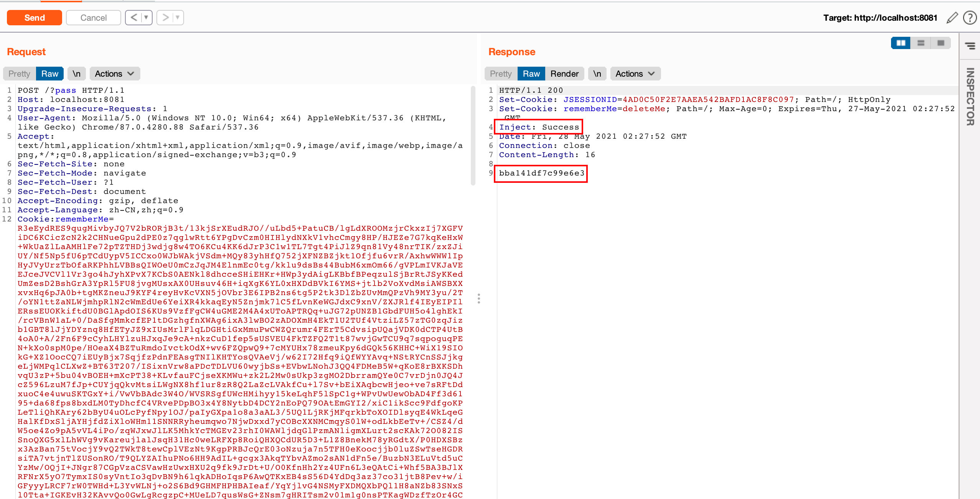This screenshot has height=499, width=980.
Task: Click the Inspector panel settings lines icon
Action: [970, 46]
